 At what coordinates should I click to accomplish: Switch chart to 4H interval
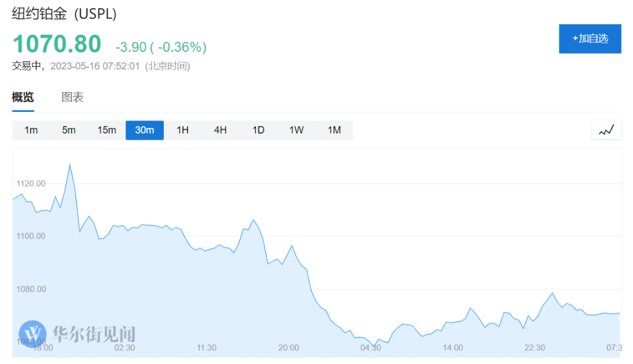tap(220, 130)
